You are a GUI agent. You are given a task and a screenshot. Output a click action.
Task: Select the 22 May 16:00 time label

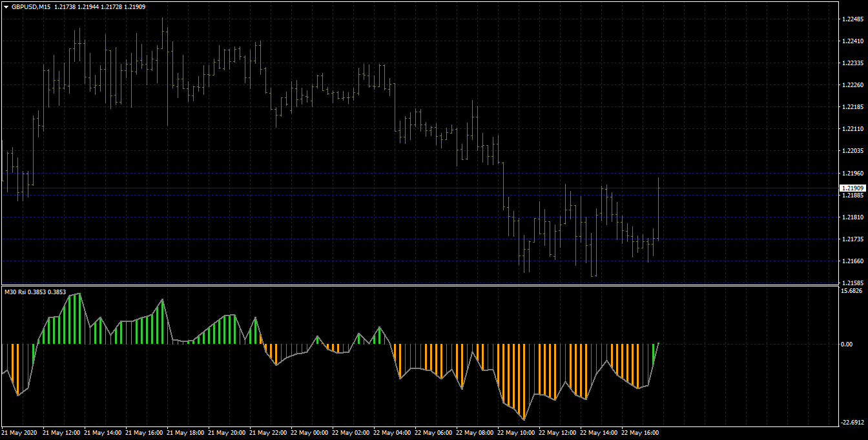pyautogui.click(x=640, y=433)
